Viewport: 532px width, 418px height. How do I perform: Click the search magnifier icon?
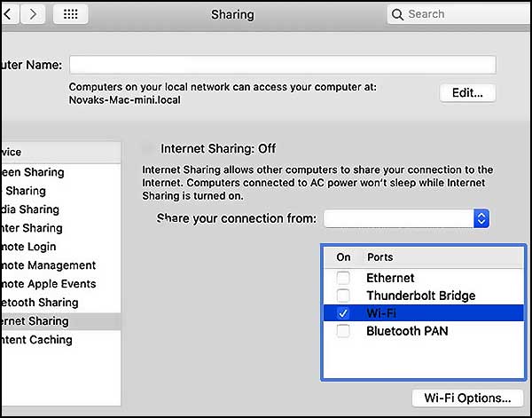pos(397,14)
